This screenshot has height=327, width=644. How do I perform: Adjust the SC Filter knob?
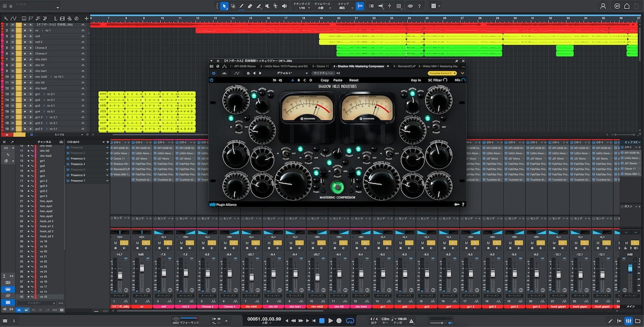coord(446,80)
